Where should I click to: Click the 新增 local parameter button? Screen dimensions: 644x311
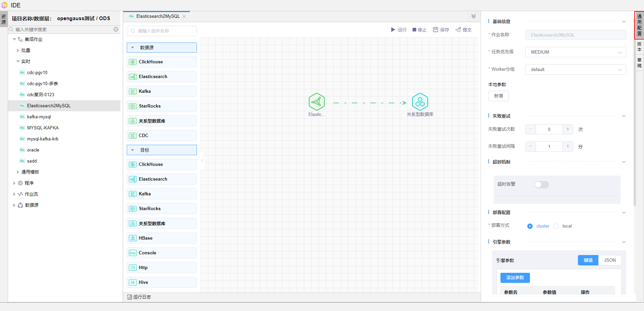tap(498, 96)
